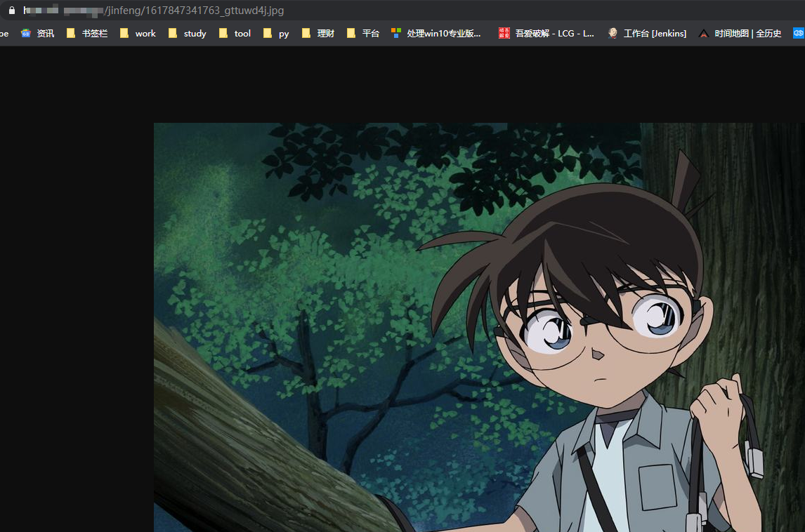Click the blue favicon at far right of bookmarks bar
Screen dimensions: 805x532
point(798,33)
